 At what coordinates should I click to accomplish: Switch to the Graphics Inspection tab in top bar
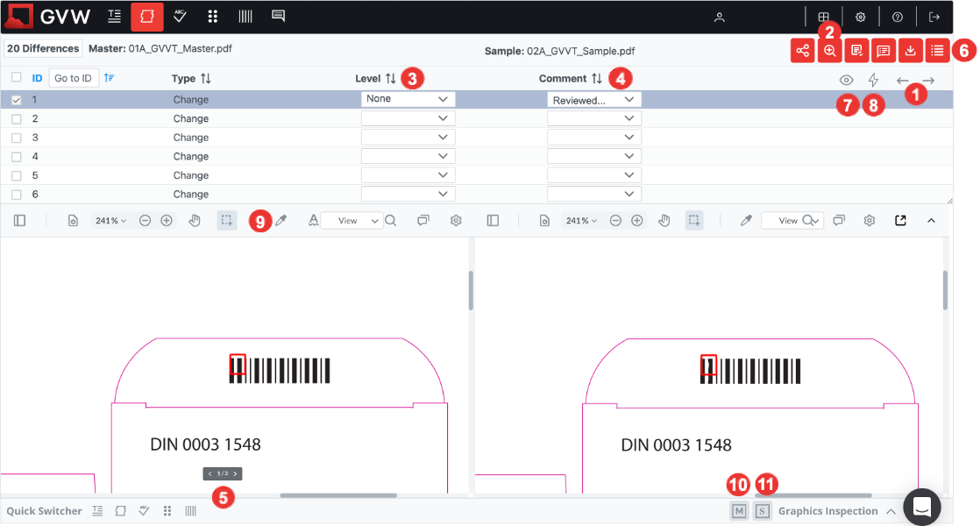click(x=146, y=17)
